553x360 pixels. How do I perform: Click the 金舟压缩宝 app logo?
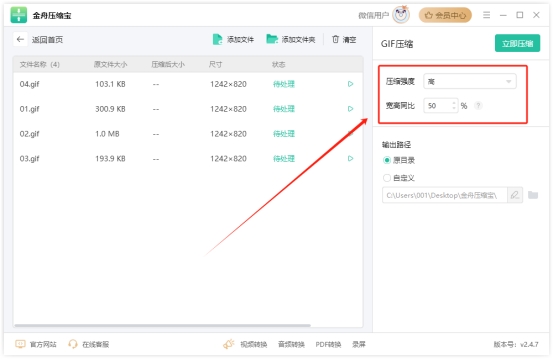19,15
